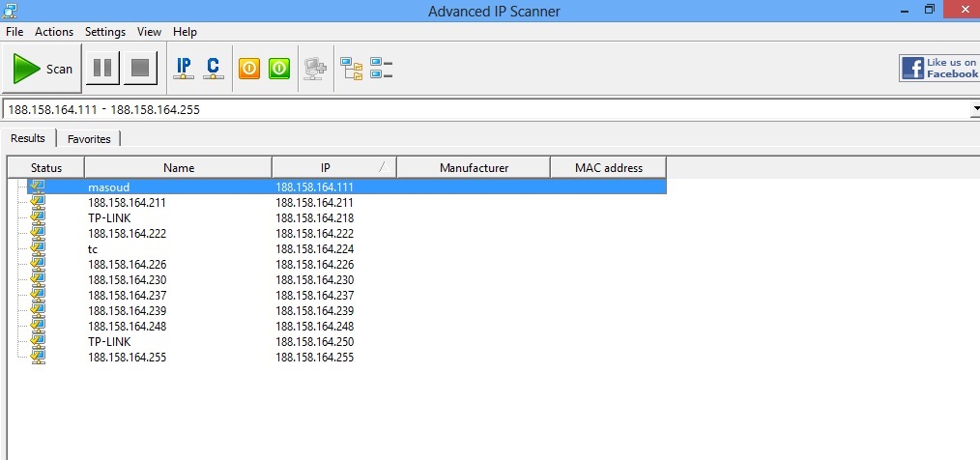Click the add computer toolbar icon
The height and width of the screenshot is (460, 980).
click(x=315, y=68)
